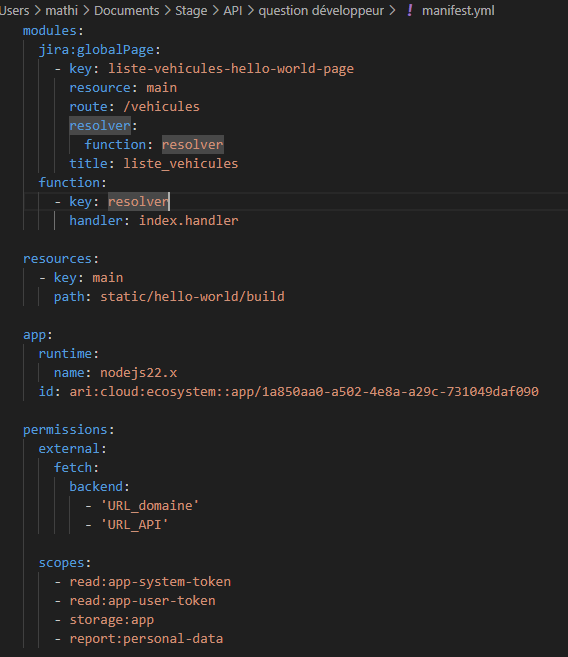Image resolution: width=568 pixels, height=657 pixels.
Task: Open the 'question développeur' breadcrumb folder
Action: point(321,10)
